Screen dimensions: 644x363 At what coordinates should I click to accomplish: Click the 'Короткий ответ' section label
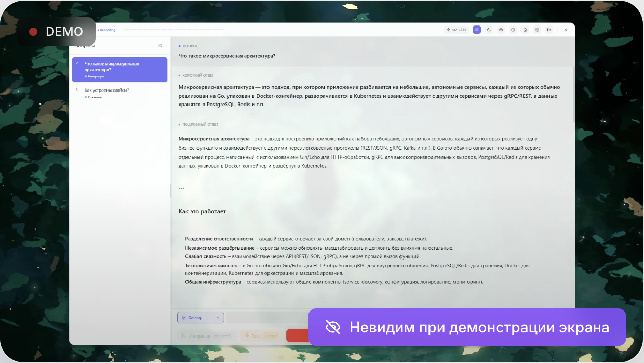(x=198, y=75)
